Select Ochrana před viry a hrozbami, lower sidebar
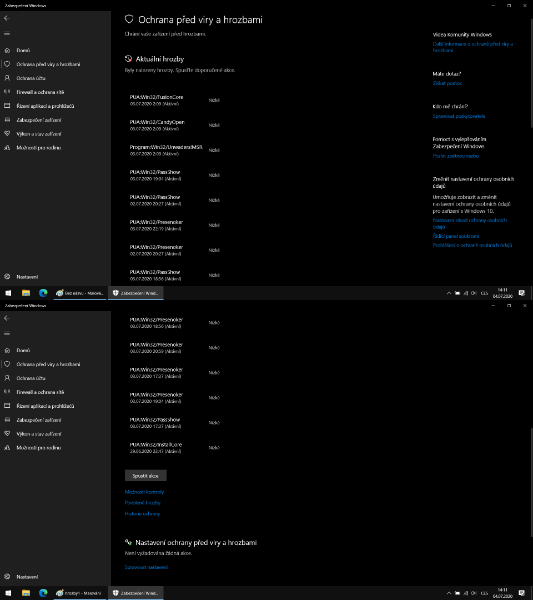 [x=48, y=364]
